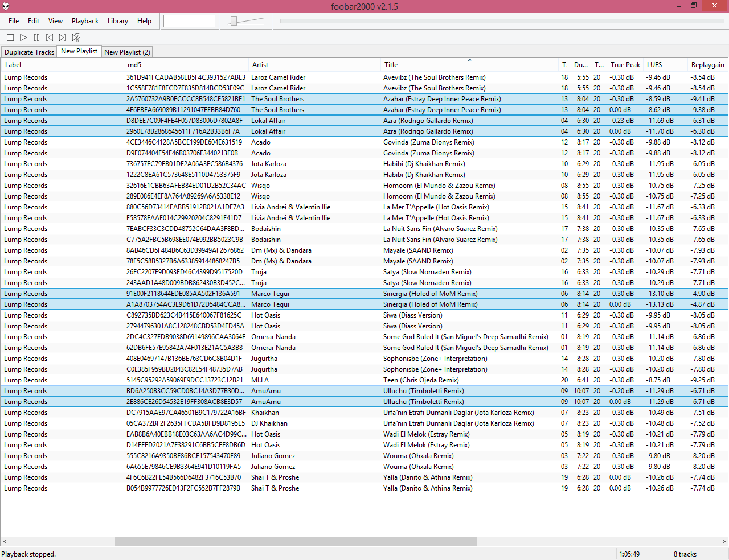The width and height of the screenshot is (729, 560).
Task: Click the '1:05:49' status bar duration
Action: tap(629, 554)
